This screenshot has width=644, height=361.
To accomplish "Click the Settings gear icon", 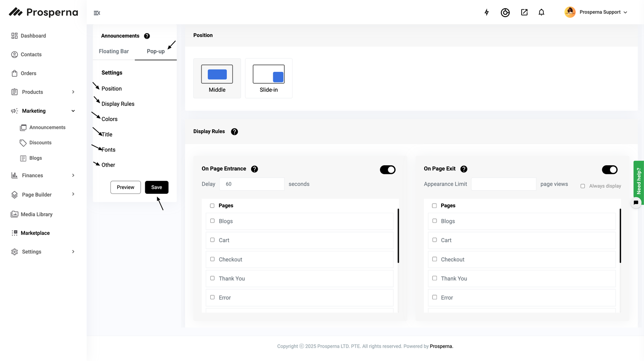I will tap(14, 252).
